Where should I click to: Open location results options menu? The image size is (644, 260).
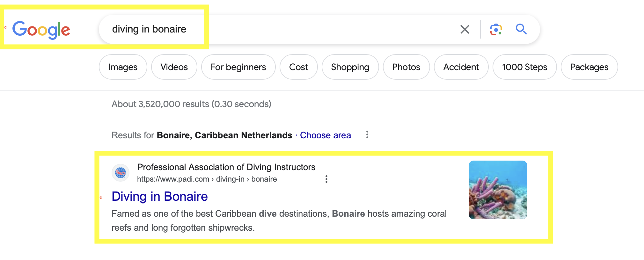[367, 135]
